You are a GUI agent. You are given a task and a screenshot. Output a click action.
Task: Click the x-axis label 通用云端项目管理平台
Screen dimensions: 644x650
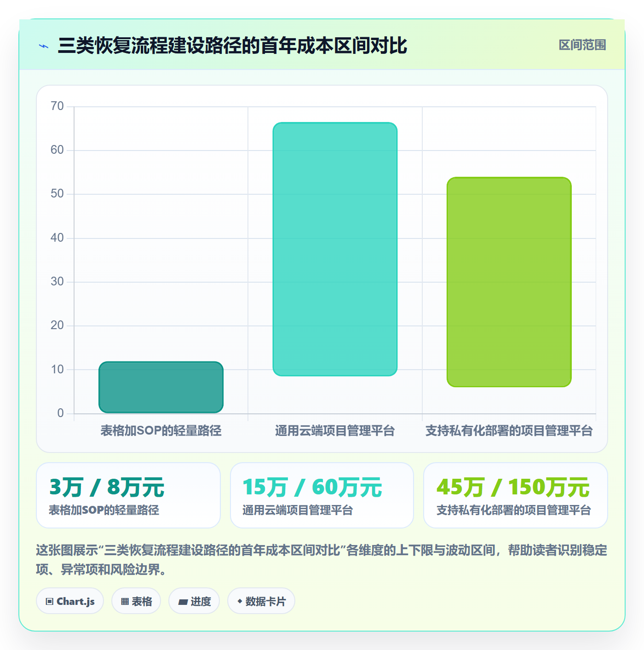335,431
